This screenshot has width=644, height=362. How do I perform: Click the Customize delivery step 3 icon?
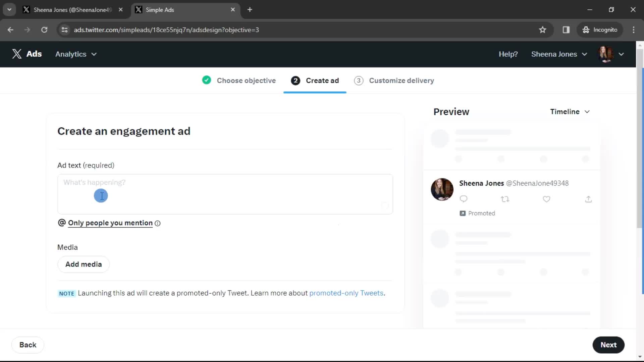[x=359, y=80]
